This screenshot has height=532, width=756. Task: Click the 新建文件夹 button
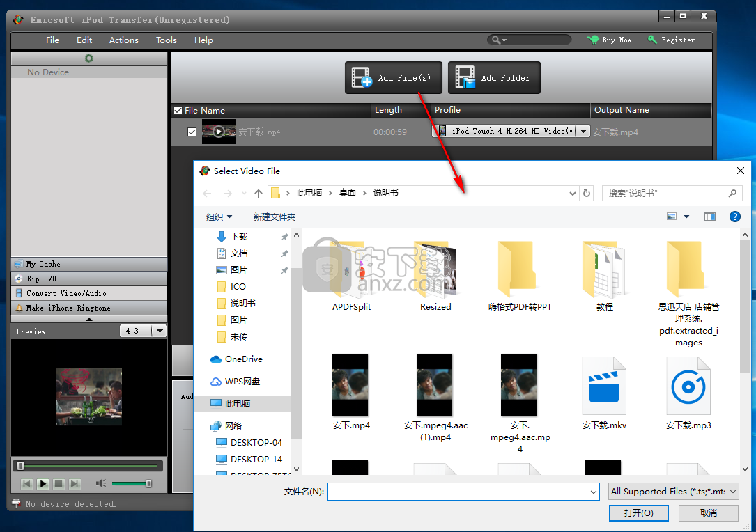tap(275, 217)
